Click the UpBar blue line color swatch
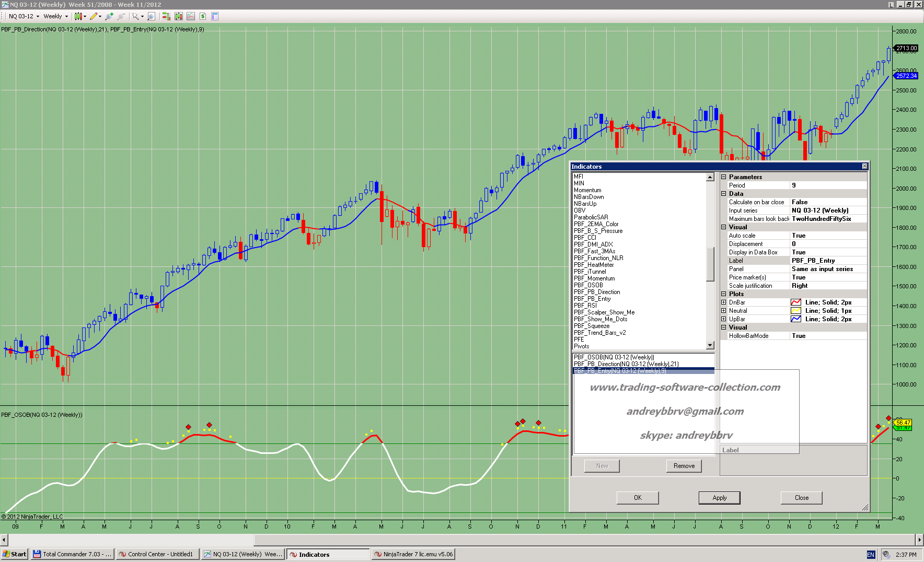The width and height of the screenshot is (924, 562). [796, 319]
